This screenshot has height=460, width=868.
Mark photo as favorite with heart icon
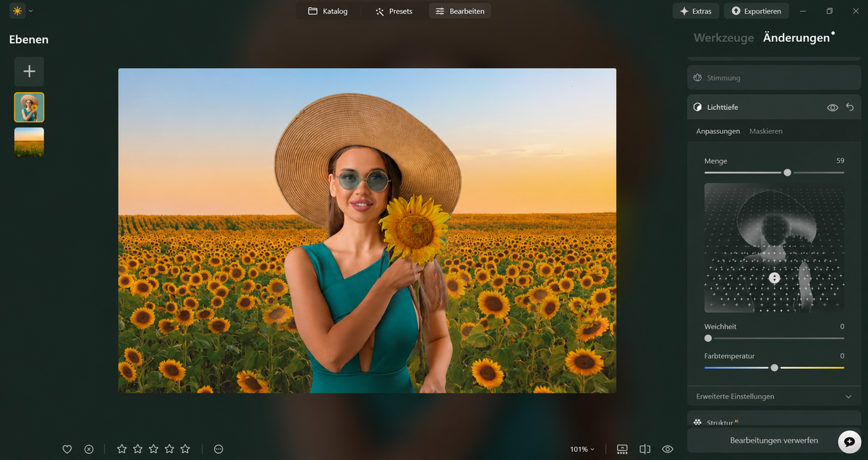67,449
